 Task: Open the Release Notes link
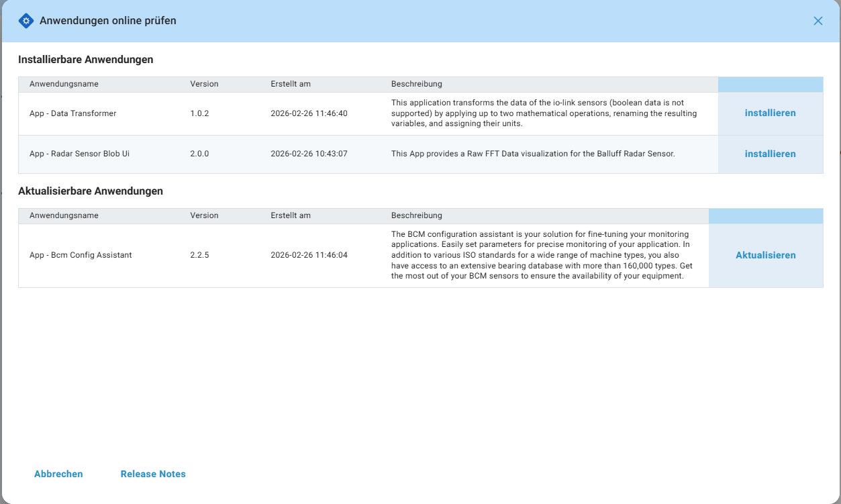point(153,474)
